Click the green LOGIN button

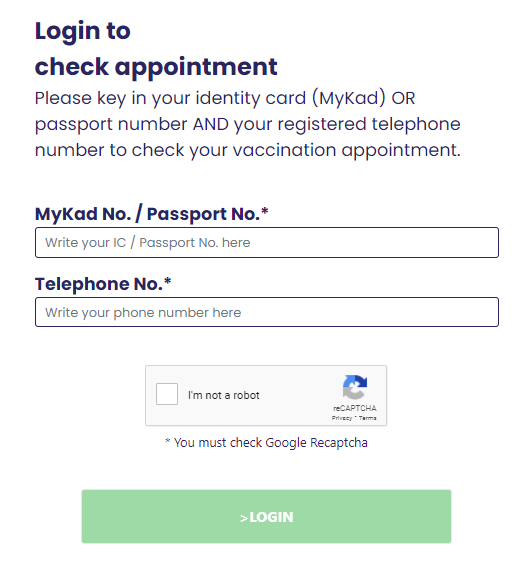[266, 517]
